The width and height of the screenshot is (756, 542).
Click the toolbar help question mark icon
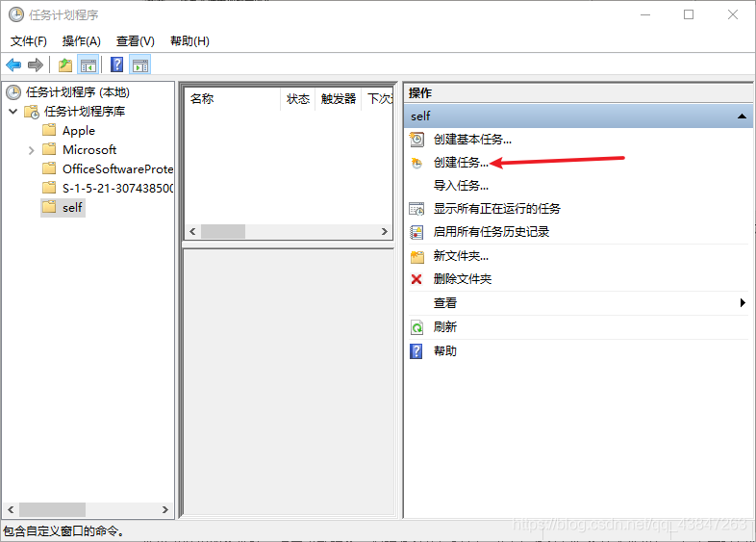point(116,65)
